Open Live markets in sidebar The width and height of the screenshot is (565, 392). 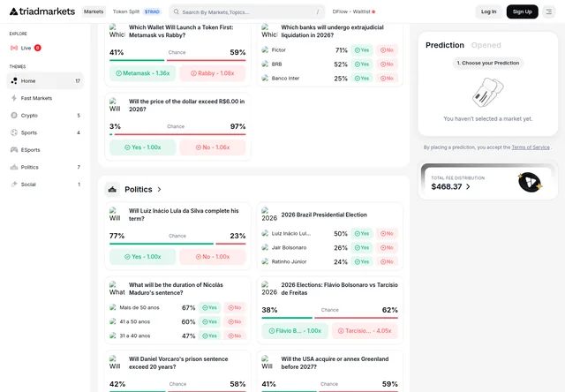26,48
